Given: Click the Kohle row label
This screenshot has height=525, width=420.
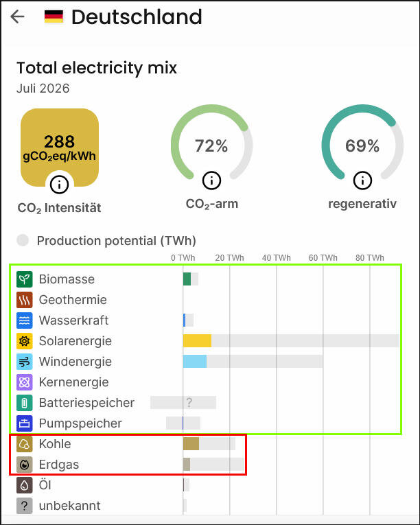Looking at the screenshot, I should [55, 444].
